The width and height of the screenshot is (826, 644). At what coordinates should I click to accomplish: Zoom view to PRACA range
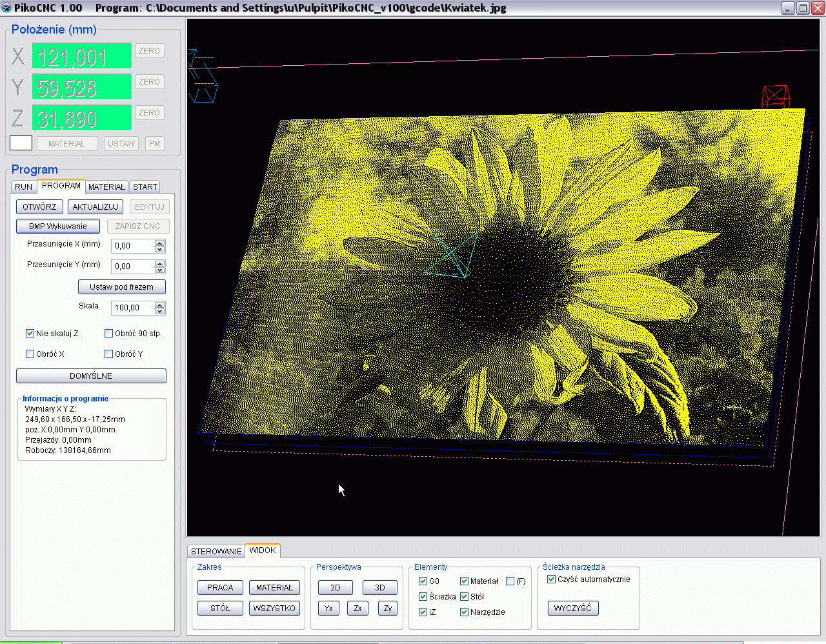pos(220,588)
